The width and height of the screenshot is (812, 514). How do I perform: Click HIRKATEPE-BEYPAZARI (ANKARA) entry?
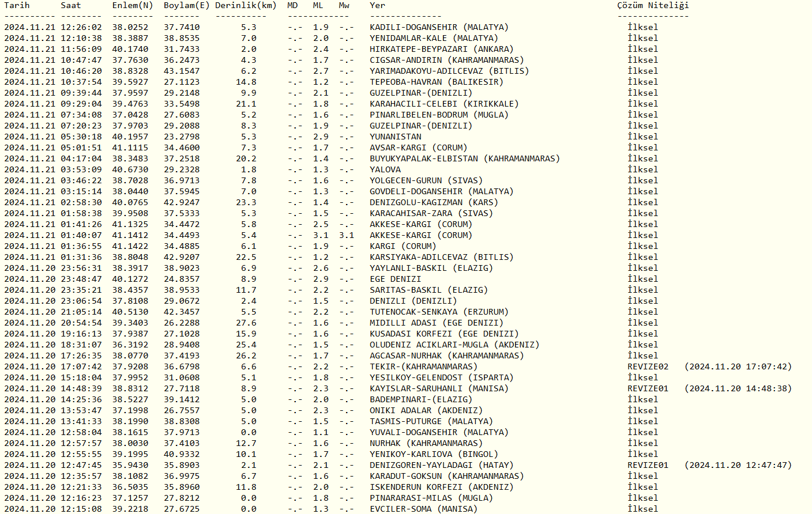click(x=441, y=49)
